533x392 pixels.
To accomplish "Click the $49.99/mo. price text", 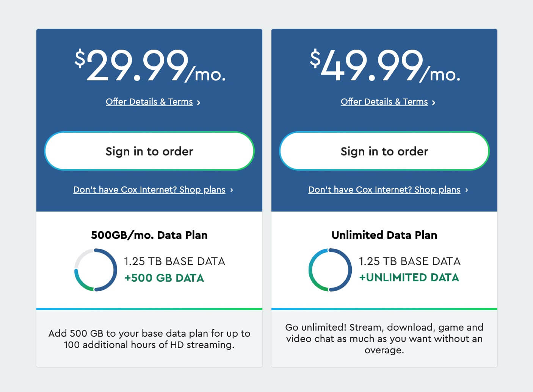I will [385, 65].
